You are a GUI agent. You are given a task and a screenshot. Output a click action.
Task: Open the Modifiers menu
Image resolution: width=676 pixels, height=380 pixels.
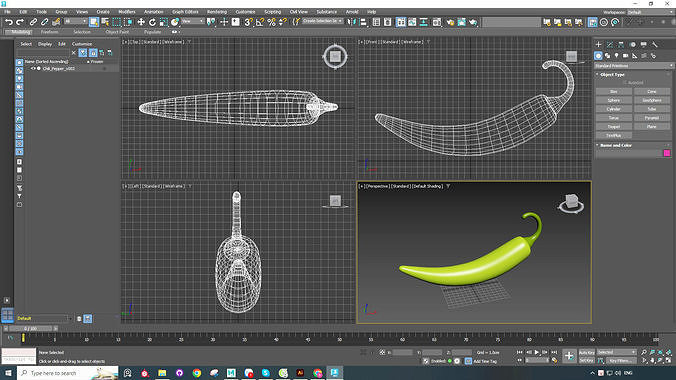[126, 12]
